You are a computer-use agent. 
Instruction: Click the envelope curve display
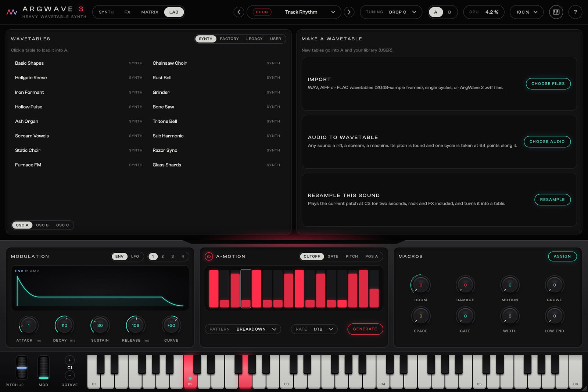[100, 288]
